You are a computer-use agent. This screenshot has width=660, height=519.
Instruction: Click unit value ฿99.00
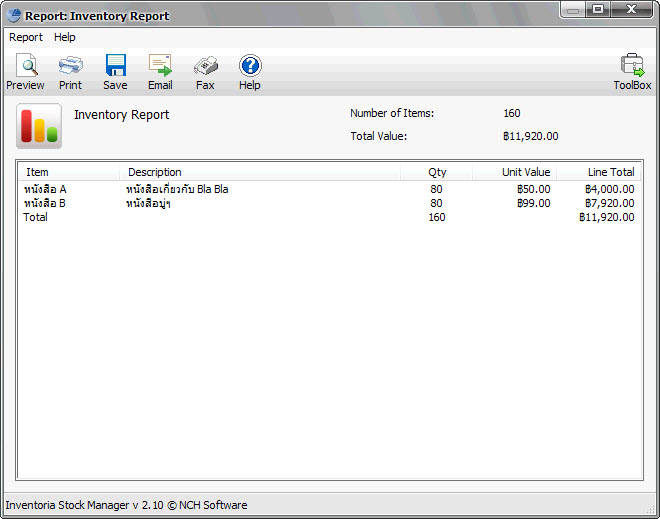(533, 203)
